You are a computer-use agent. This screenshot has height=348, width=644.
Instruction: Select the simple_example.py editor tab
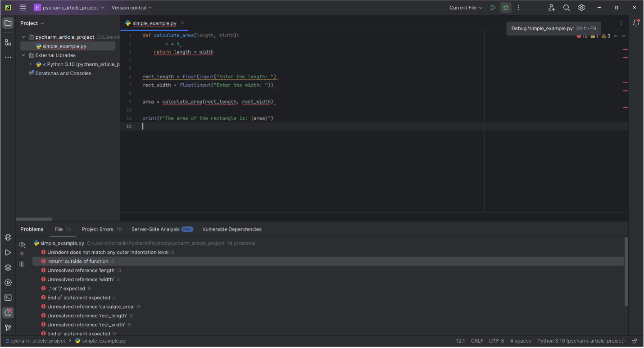[154, 23]
